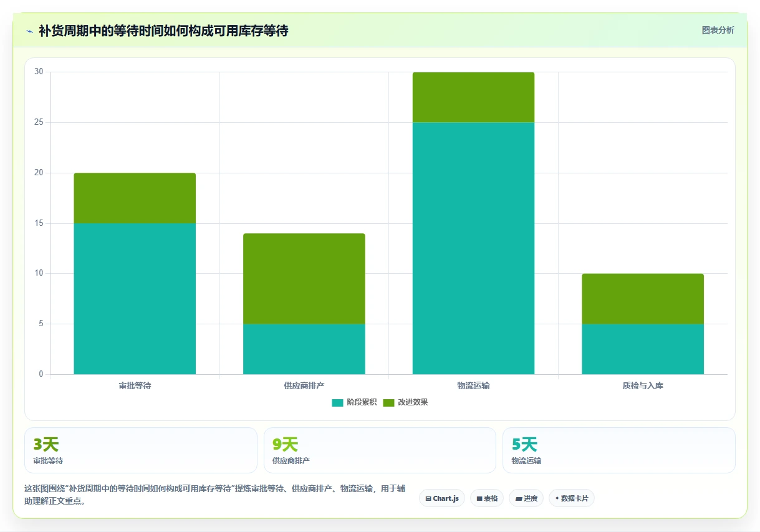Toggle the 改进效果 legend item
This screenshot has height=532, width=760.
(x=405, y=402)
